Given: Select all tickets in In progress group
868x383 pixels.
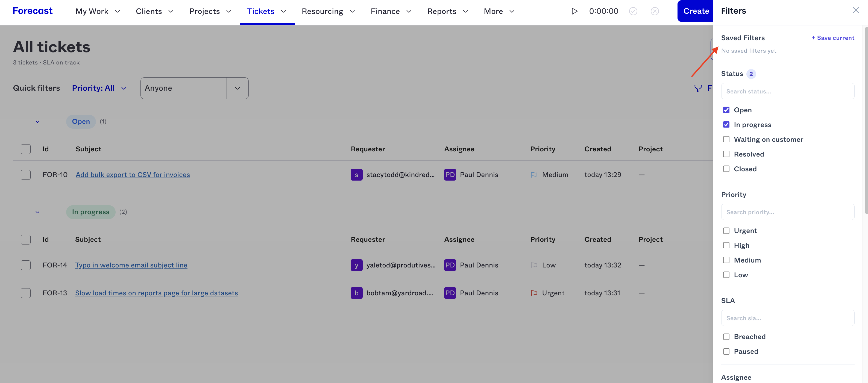Looking at the screenshot, I should point(26,240).
